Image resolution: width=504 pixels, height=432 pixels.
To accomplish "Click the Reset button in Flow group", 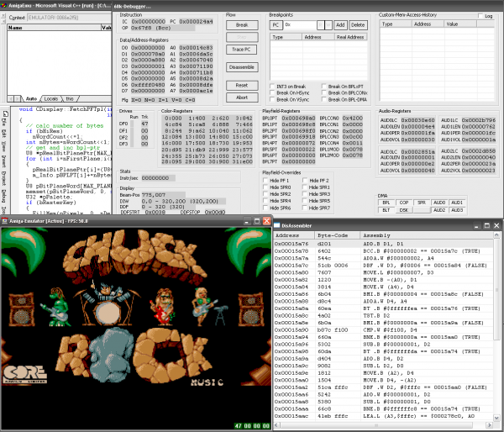I will pos(242,85).
